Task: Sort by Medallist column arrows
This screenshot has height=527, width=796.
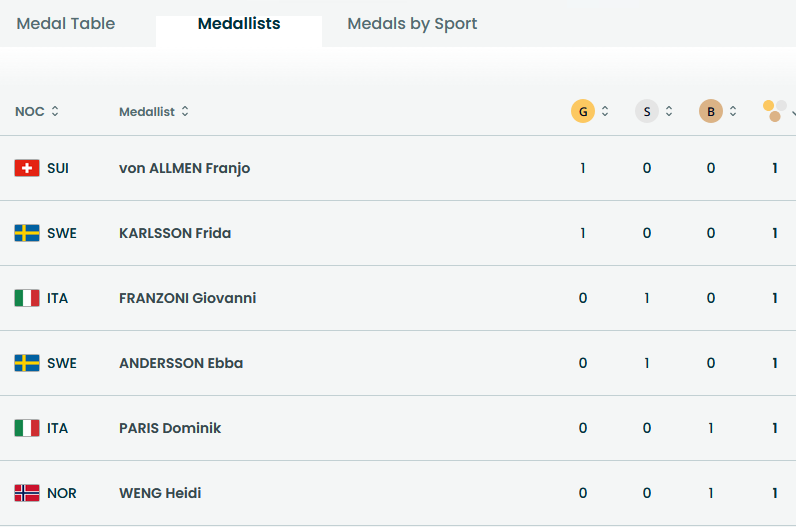Action: (x=185, y=111)
